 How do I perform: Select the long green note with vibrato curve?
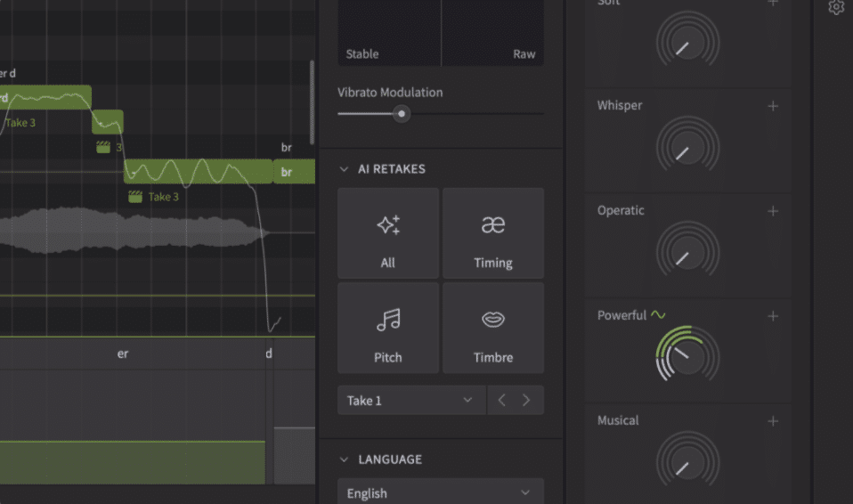198,172
